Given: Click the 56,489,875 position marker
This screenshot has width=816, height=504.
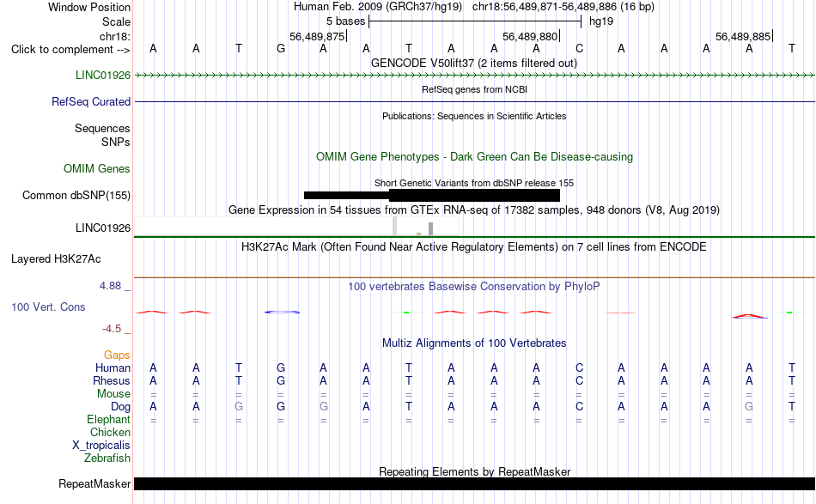Looking at the screenshot, I should tap(318, 36).
